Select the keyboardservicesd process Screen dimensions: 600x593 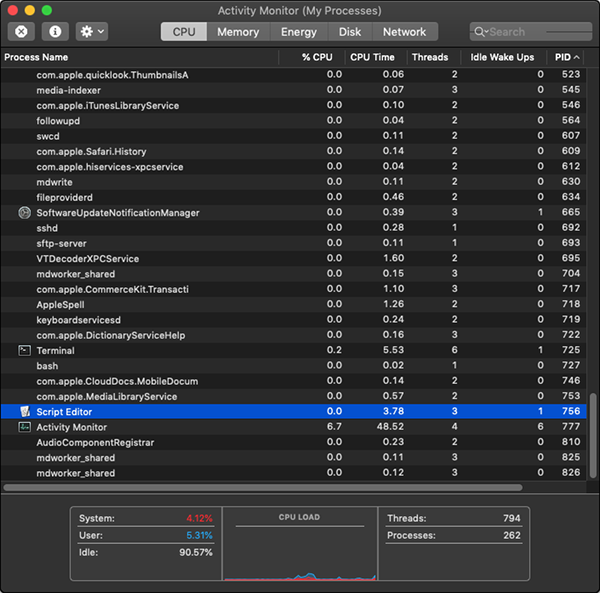click(x=293, y=319)
